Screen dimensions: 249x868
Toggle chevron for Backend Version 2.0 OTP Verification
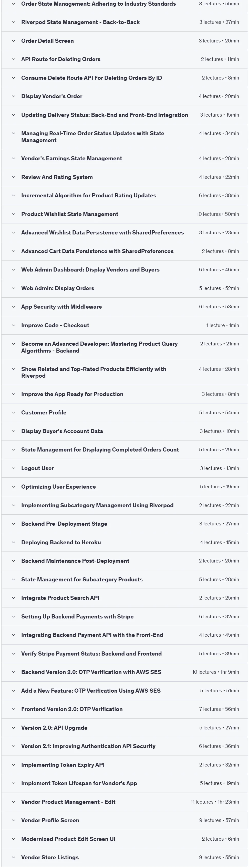(x=14, y=672)
